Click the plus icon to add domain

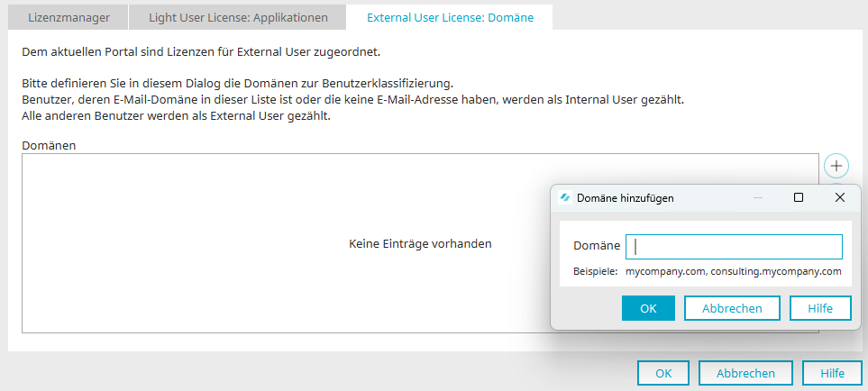[x=836, y=166]
